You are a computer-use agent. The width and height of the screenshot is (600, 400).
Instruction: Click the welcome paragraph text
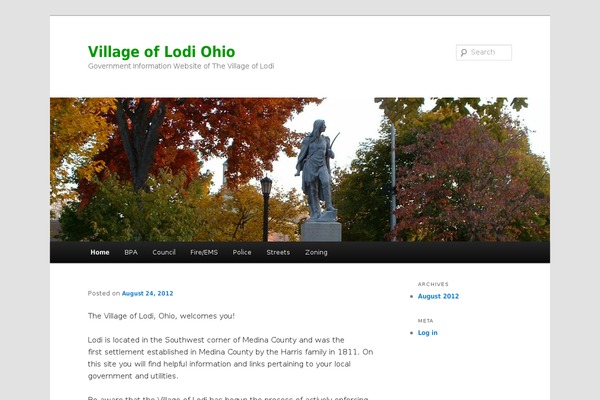161,316
